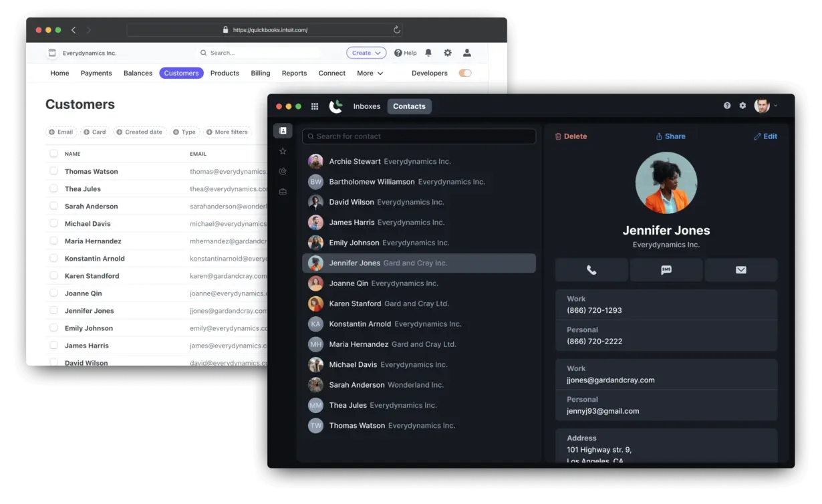
Task: Select the Sarah Anderson row checkbox
Action: click(53, 206)
